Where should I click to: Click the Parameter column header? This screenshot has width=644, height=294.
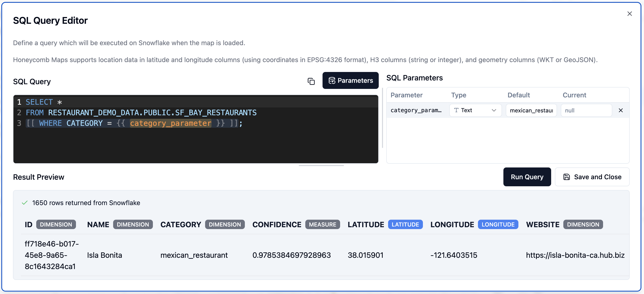[x=406, y=95]
